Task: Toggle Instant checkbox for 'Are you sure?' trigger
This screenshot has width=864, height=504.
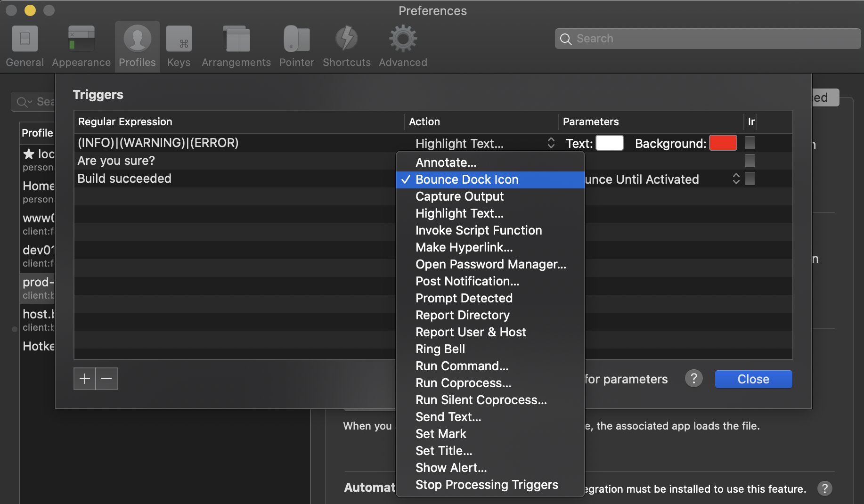Action: pyautogui.click(x=750, y=161)
